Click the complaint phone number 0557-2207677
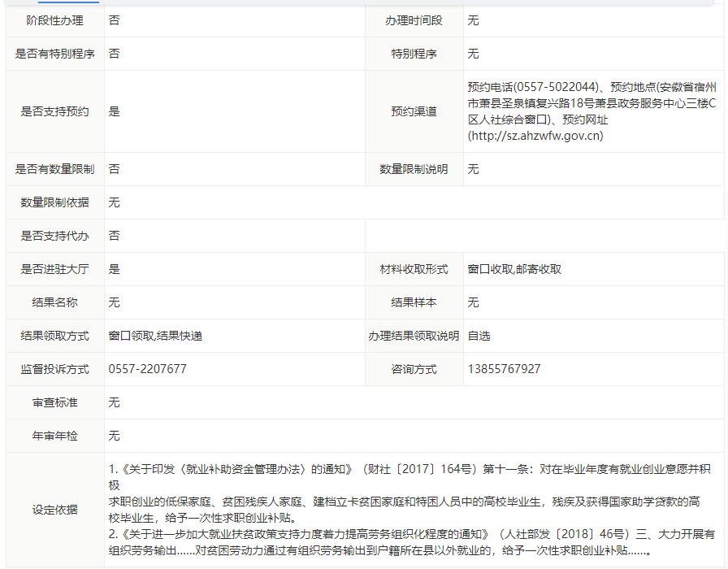Viewport: 728px width, 569px height. pos(147,369)
